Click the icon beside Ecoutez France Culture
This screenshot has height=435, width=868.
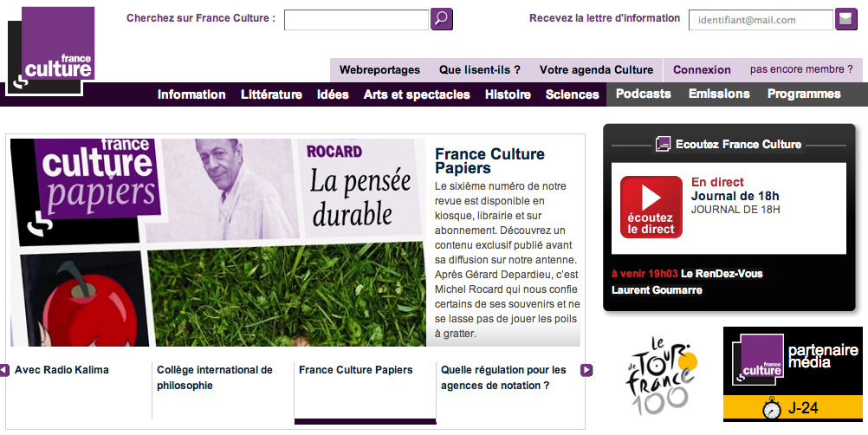click(663, 144)
